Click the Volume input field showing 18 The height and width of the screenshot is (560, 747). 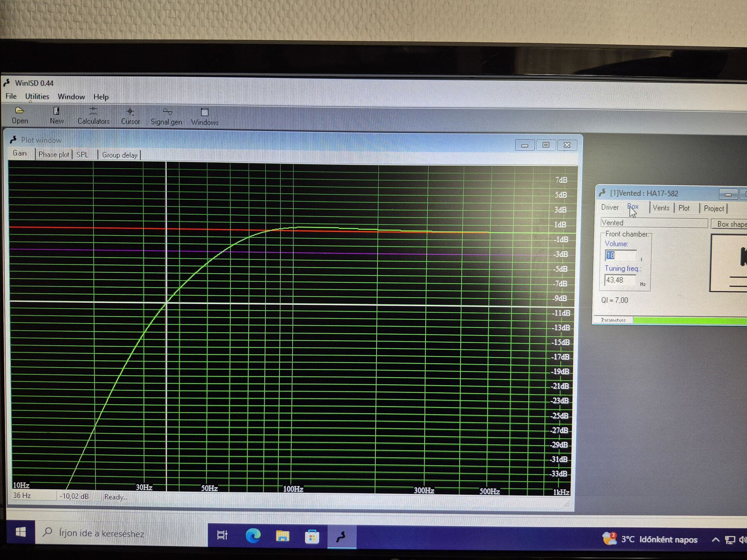coord(620,255)
